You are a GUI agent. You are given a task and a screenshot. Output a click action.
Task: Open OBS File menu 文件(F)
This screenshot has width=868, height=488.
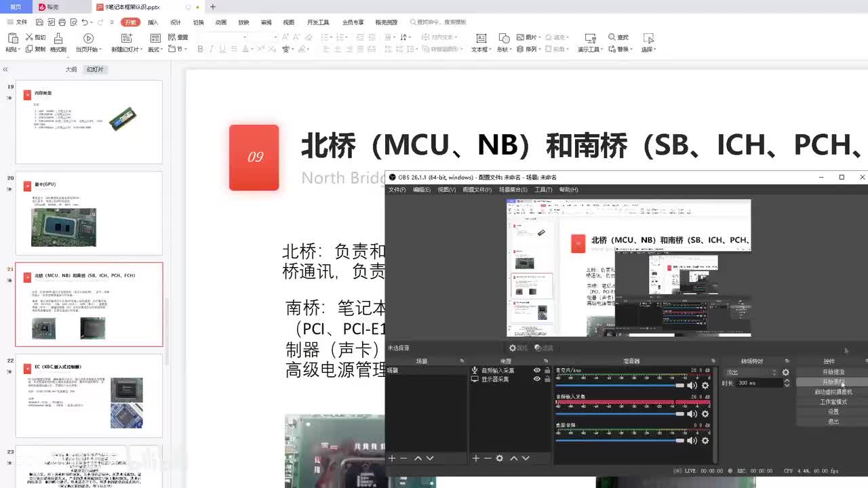397,190
